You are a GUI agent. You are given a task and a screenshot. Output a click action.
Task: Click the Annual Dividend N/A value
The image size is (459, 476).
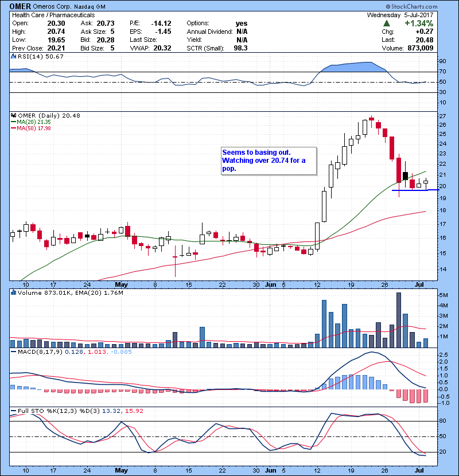click(x=242, y=32)
